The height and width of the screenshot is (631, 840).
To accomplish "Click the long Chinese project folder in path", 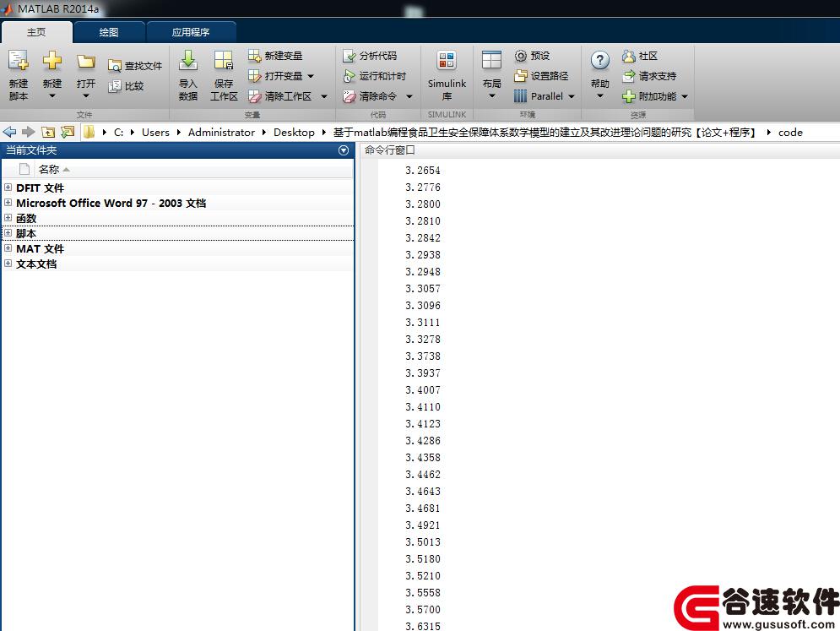I will point(544,133).
